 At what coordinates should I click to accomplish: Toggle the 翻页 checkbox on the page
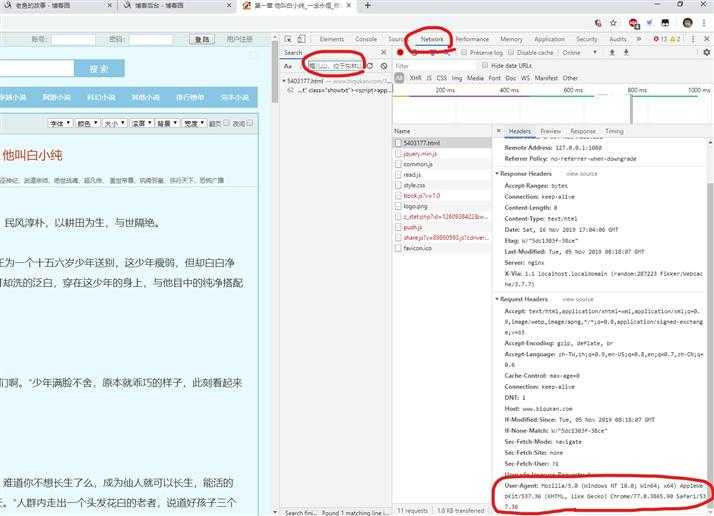point(226,123)
